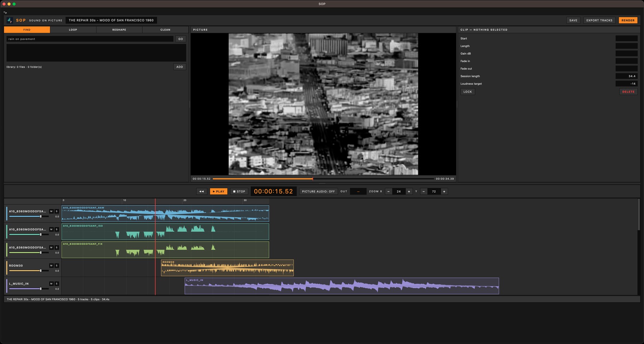Click the 'rain on pavement' search field
This screenshot has height=344, width=644.
[90, 39]
